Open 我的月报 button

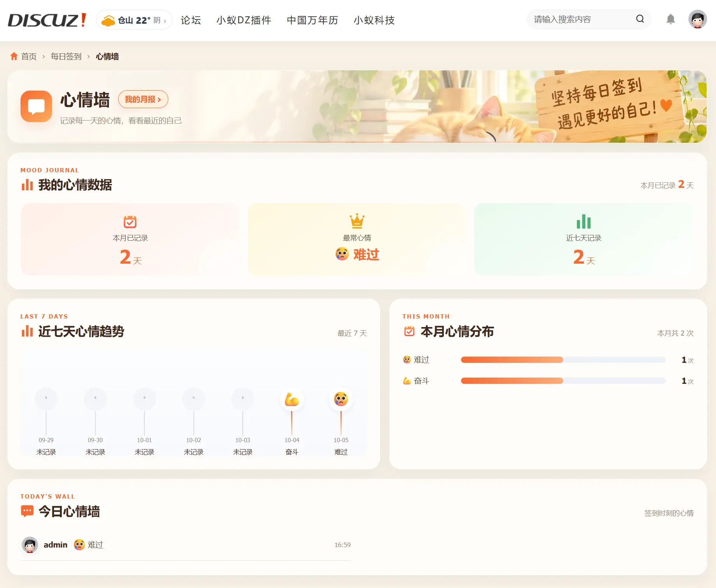coord(143,99)
